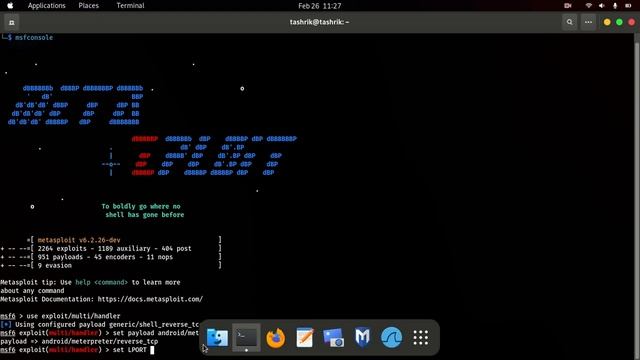Show all applications grid in dock
The image size is (640, 360).
[x=420, y=338]
